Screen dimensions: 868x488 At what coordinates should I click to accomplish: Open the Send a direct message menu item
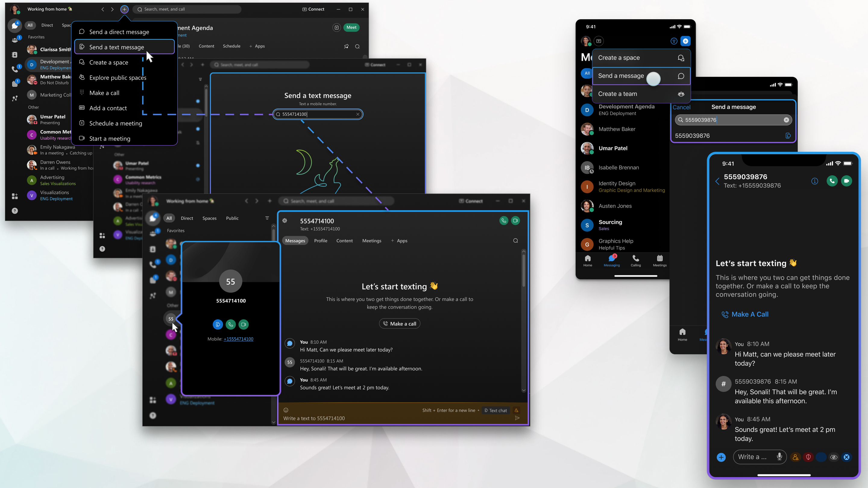[x=119, y=32]
